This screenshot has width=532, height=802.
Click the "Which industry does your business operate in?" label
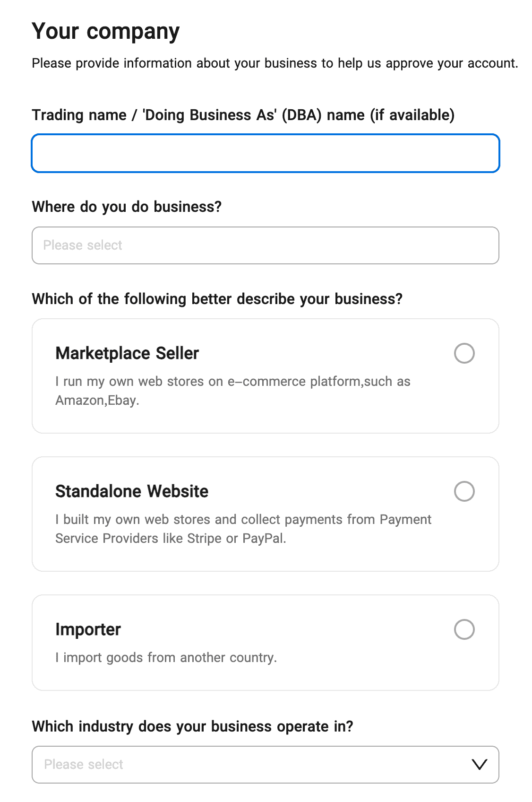(x=192, y=726)
